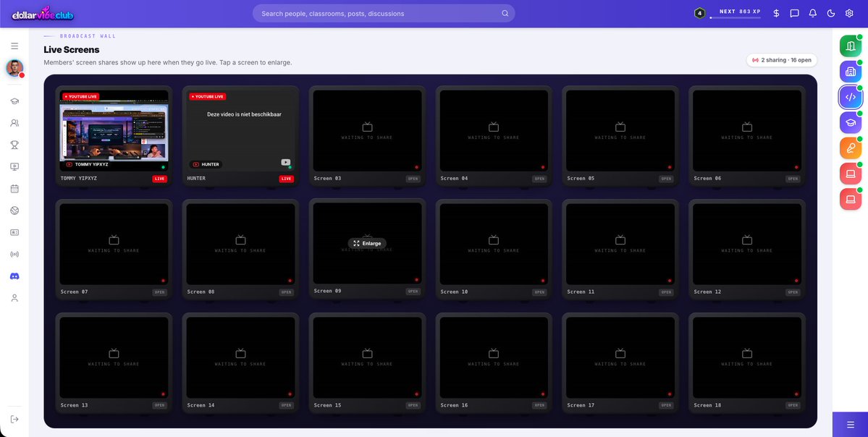This screenshot has height=437, width=868.
Task: Open the green door room icon
Action: pyautogui.click(x=851, y=46)
